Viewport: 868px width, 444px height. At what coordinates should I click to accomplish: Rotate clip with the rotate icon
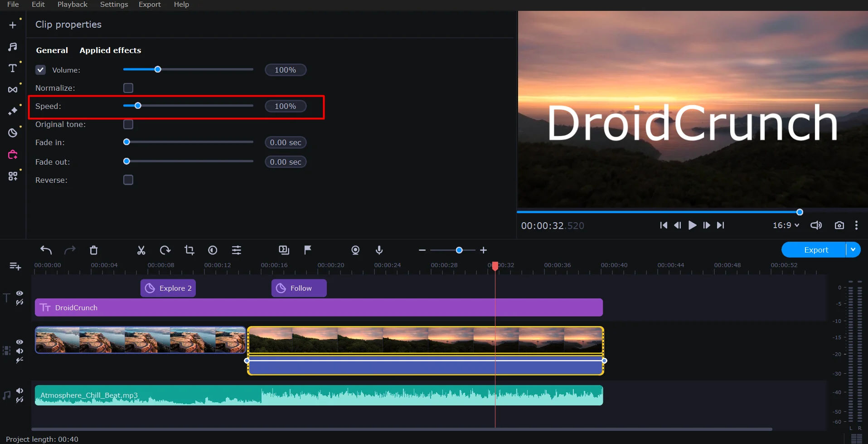coord(165,250)
